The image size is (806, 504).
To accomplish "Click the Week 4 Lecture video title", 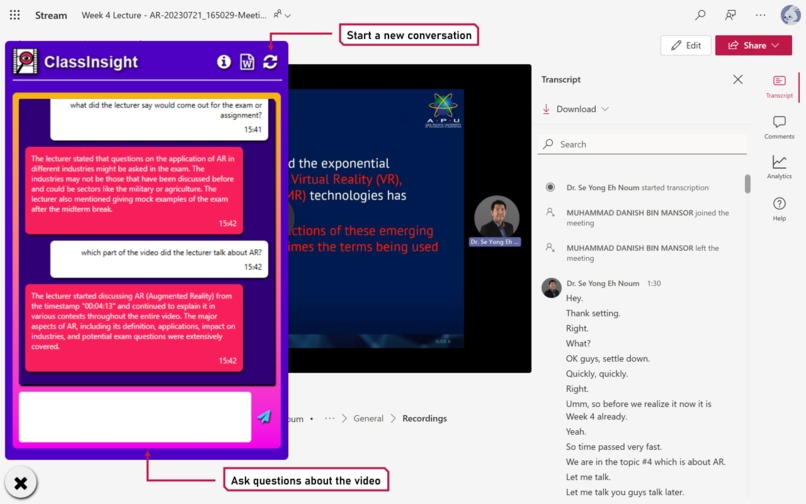I will pos(174,15).
